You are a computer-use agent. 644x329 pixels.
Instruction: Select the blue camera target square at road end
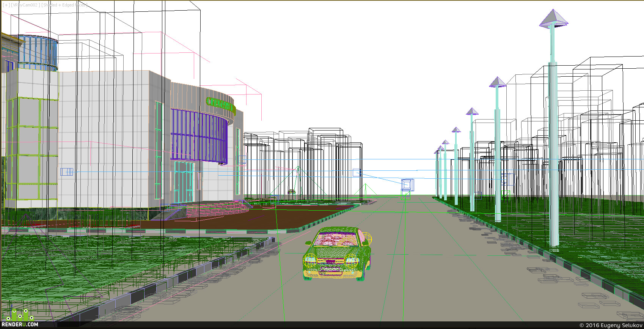pyautogui.click(x=407, y=185)
